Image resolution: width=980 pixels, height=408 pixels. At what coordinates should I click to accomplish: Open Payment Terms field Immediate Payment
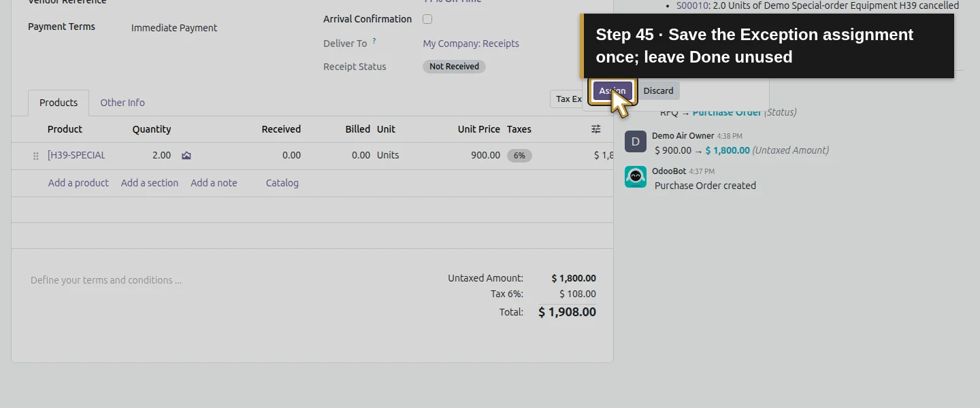pos(174,28)
